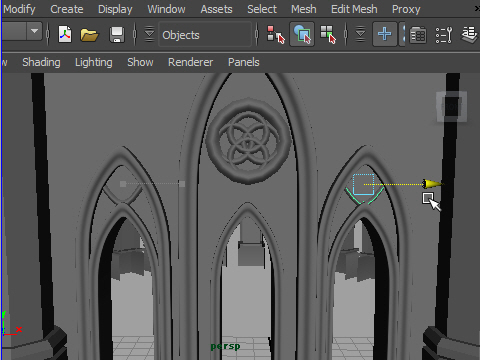
Task: Click the view cube in viewport corner
Action: pyautogui.click(x=452, y=107)
